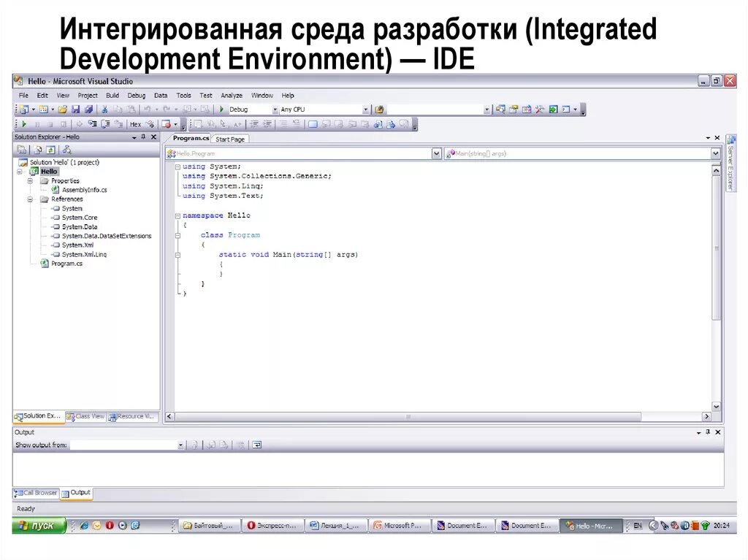This screenshot has width=748, height=560.
Task: Click Cut scissors icon
Action: [104, 110]
